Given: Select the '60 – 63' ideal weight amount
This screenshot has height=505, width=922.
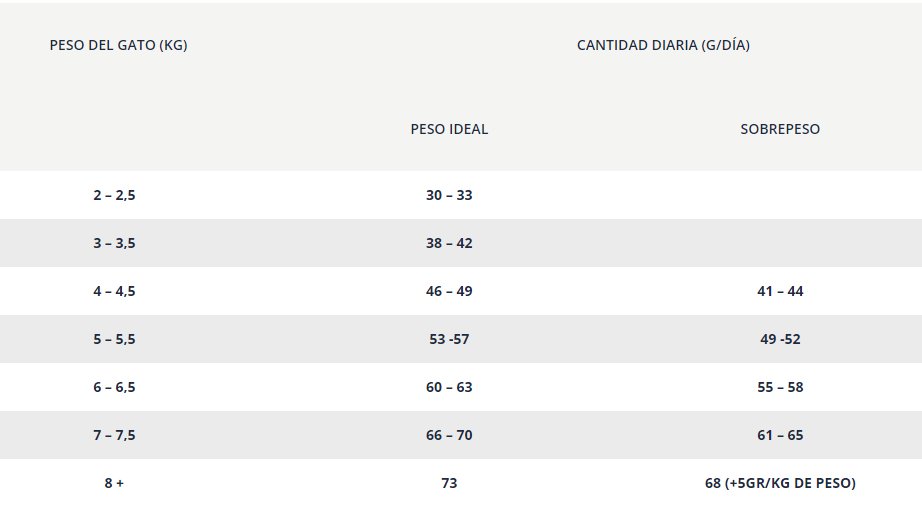Looking at the screenshot, I should pyautogui.click(x=449, y=387).
